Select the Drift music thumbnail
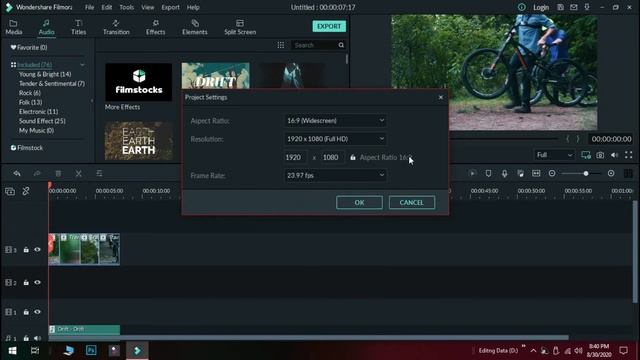 (216, 76)
